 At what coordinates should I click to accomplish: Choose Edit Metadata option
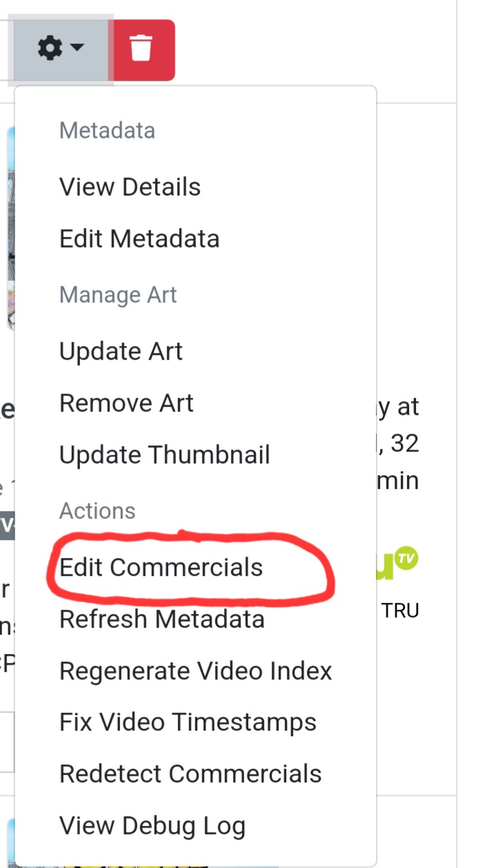tap(139, 239)
